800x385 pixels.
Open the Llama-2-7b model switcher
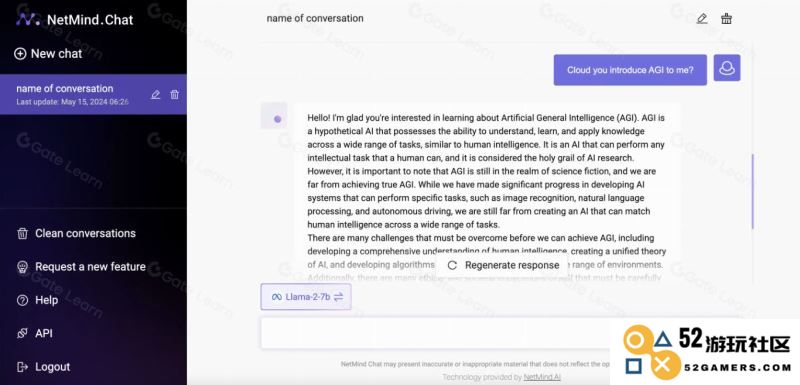(x=306, y=297)
